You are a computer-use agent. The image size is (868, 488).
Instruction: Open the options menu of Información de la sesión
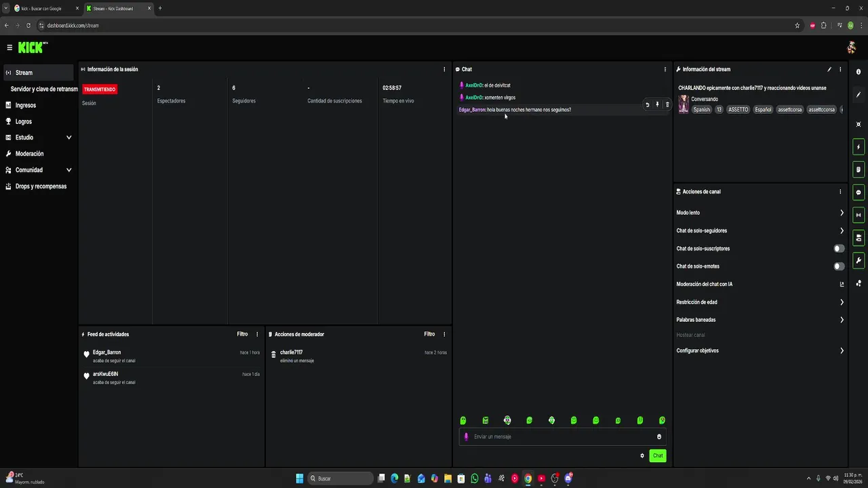click(x=444, y=69)
